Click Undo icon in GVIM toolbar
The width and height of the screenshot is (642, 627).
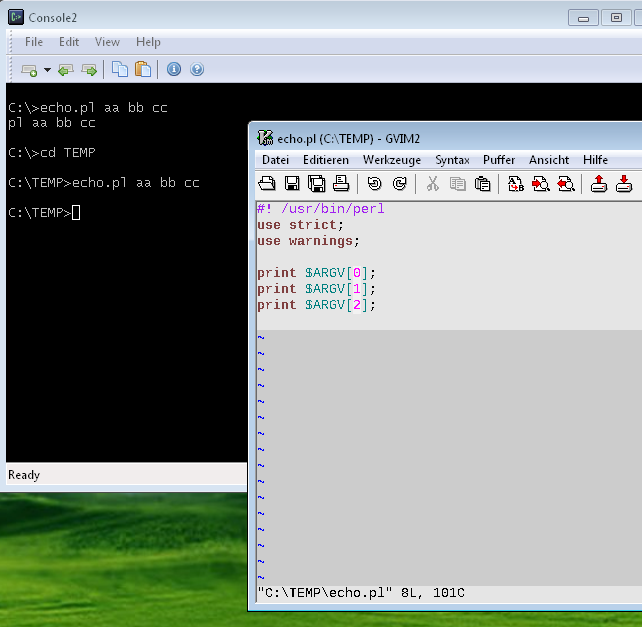374,183
